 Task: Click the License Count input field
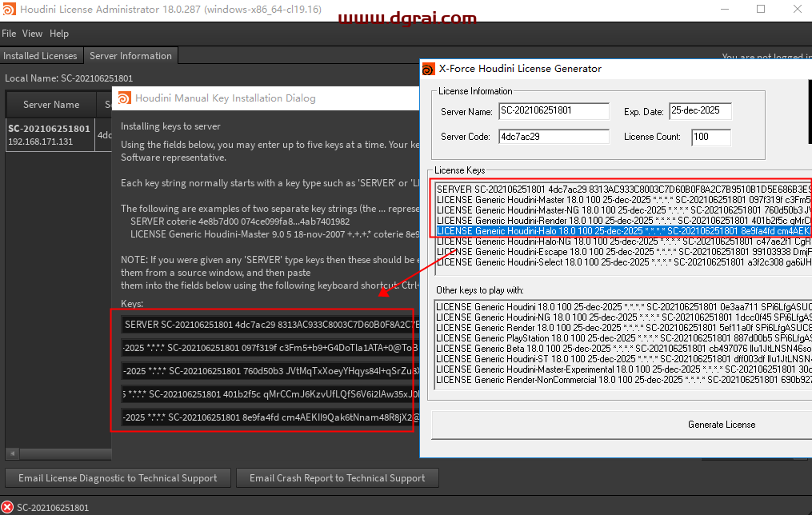711,138
